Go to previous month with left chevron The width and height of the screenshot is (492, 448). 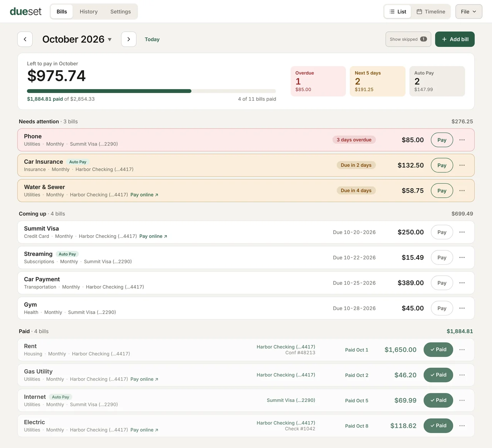(x=25, y=39)
